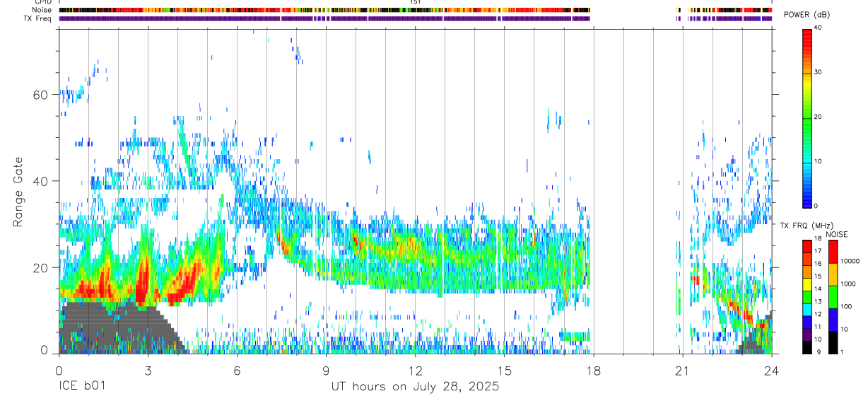Click the 1000 label on NOISE legend
Image resolution: width=868 pixels, height=401 pixels.
coord(848,284)
